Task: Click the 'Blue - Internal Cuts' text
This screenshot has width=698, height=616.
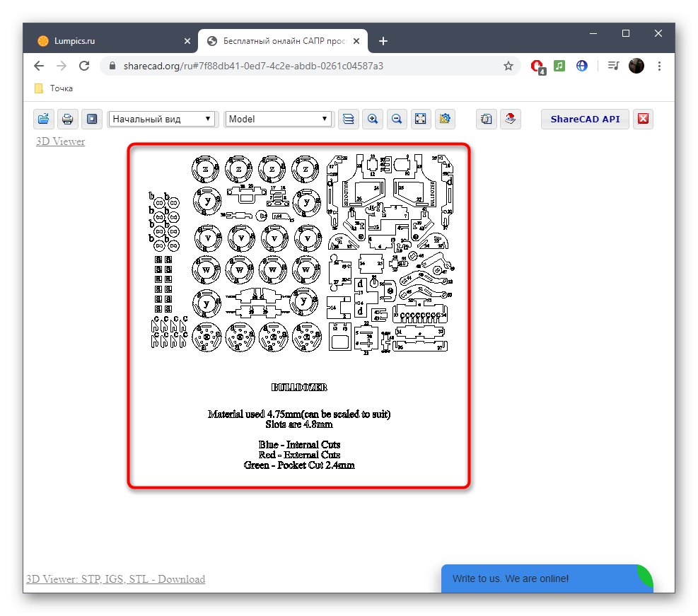Action: tap(299, 445)
